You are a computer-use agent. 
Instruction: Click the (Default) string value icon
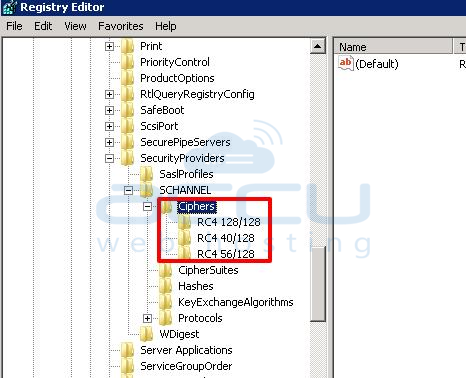pyautogui.click(x=346, y=63)
